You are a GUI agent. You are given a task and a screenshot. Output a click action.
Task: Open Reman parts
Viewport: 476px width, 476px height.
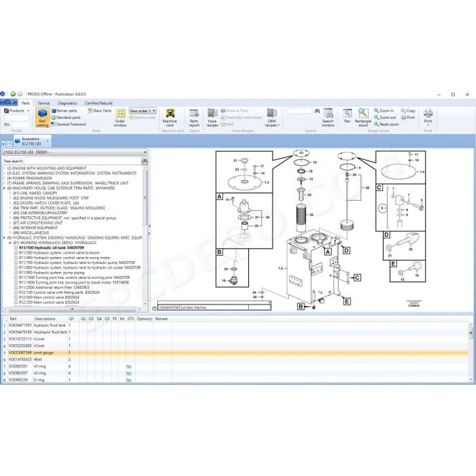click(64, 111)
